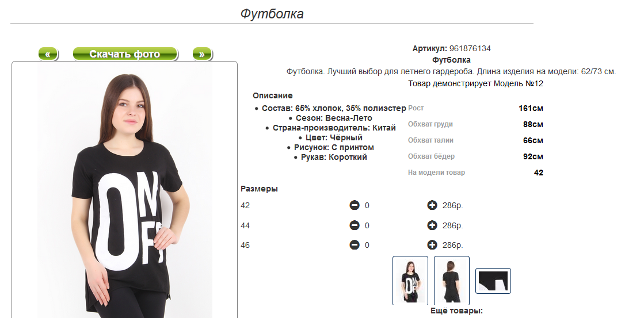Image resolution: width=644 pixels, height=318 pixels.
Task: Decrease quantity for size 42
Action: pyautogui.click(x=355, y=205)
